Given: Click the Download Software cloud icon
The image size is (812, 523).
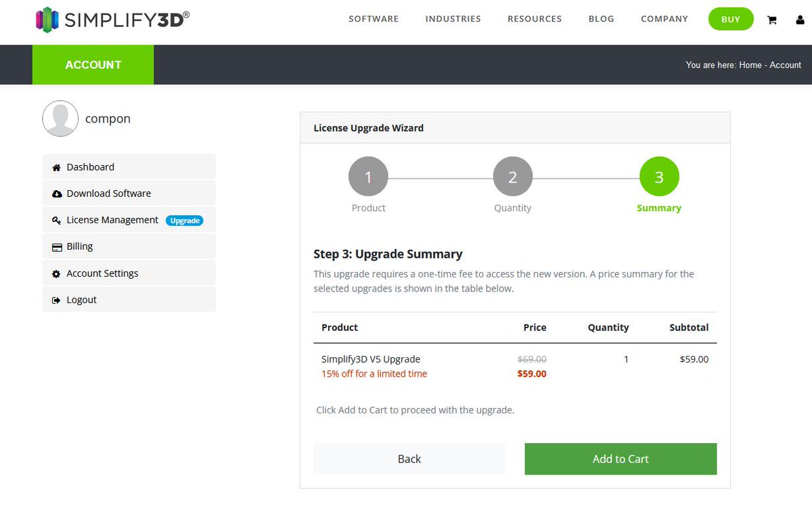Looking at the screenshot, I should 57,194.
